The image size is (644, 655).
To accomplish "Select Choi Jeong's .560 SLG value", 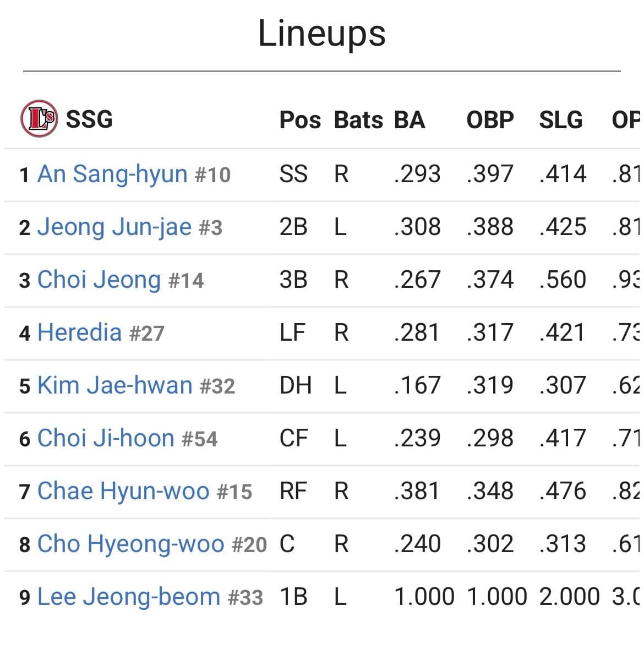I will [563, 280].
